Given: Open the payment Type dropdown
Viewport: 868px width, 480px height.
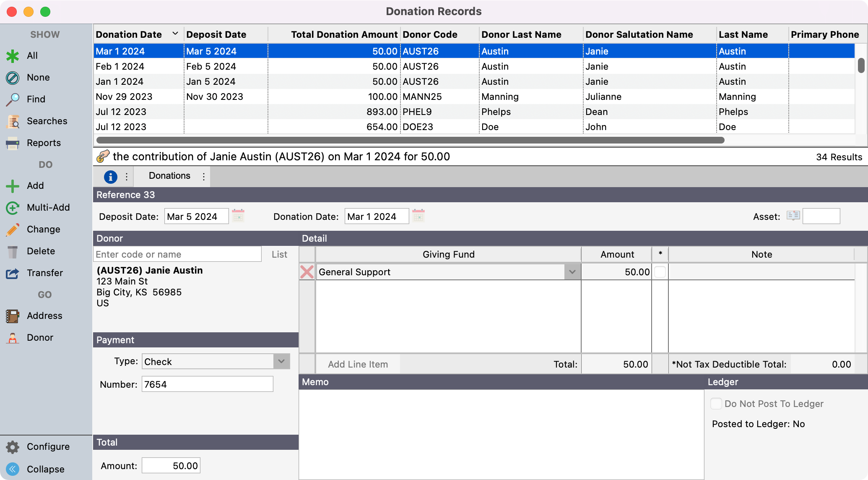Looking at the screenshot, I should [x=281, y=361].
